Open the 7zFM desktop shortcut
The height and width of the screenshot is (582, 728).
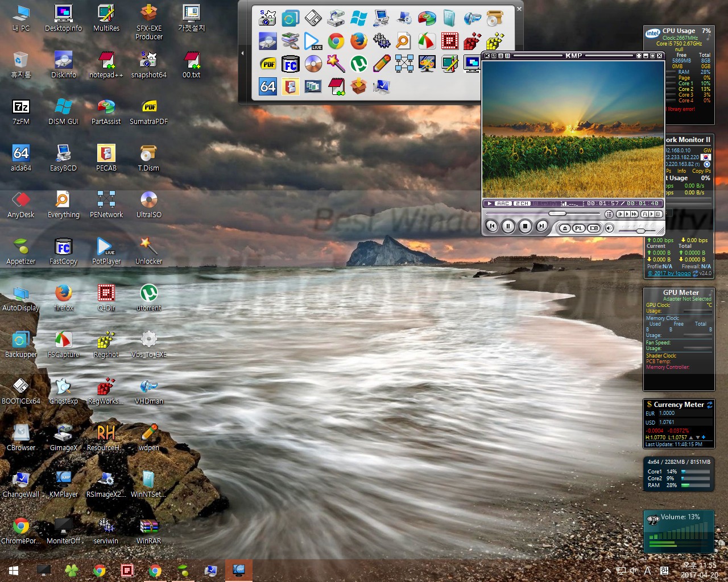click(21, 111)
